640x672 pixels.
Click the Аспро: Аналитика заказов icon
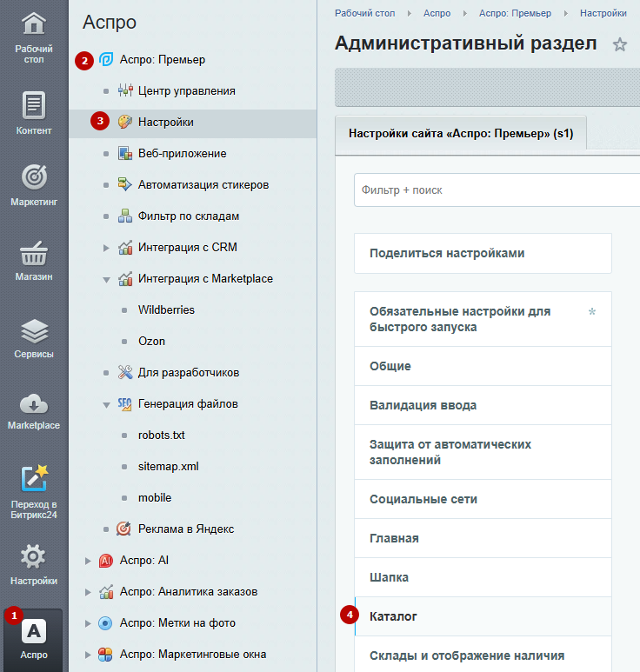pos(106,591)
